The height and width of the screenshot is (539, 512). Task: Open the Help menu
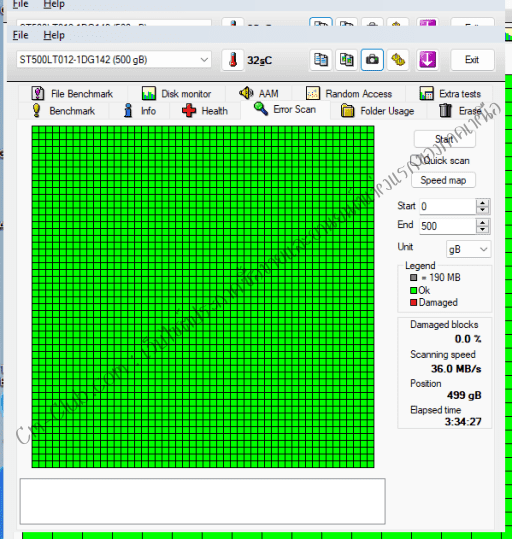pos(54,35)
